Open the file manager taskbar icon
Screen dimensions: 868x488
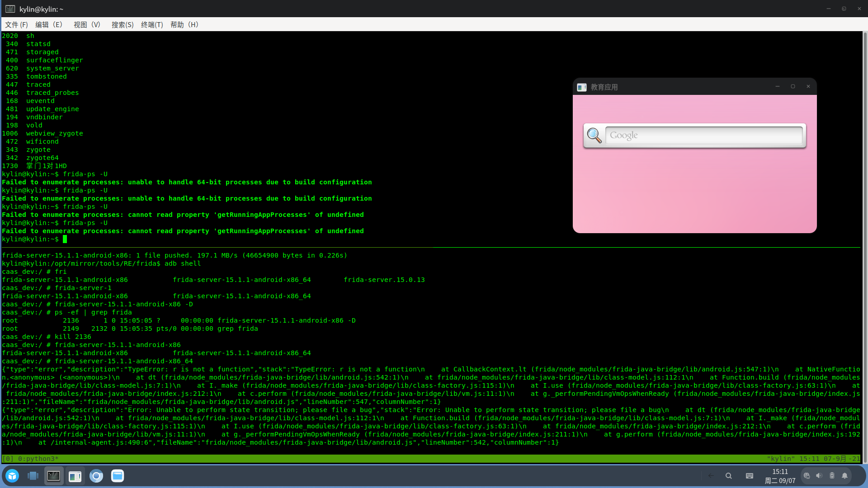click(118, 476)
